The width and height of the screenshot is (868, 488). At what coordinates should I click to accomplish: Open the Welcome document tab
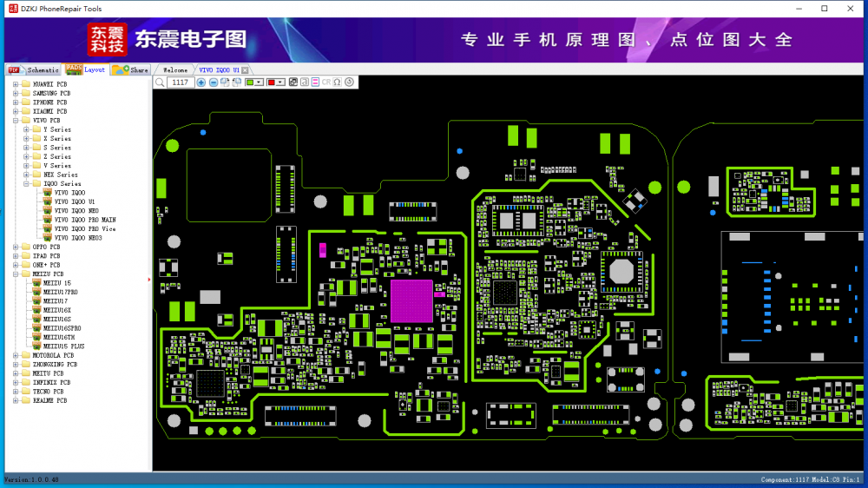pyautogui.click(x=174, y=69)
